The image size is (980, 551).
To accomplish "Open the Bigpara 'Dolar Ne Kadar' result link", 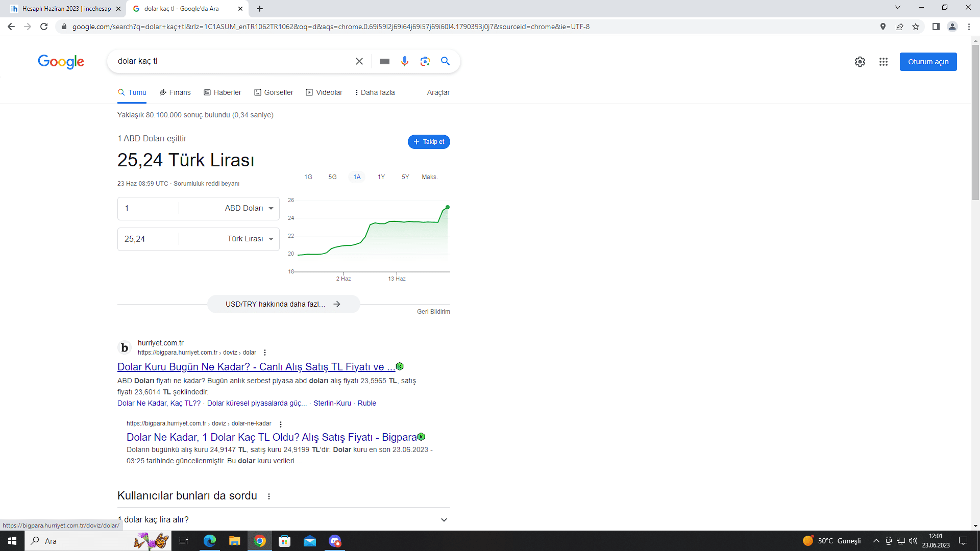I will point(272,437).
